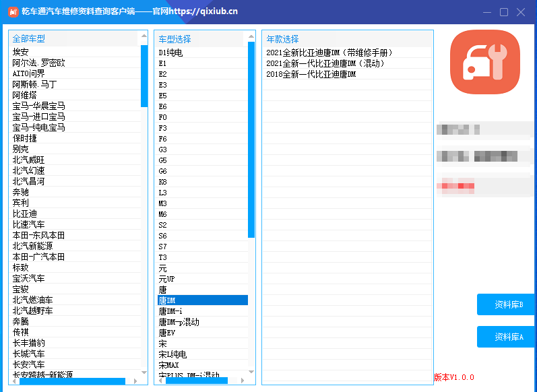Select 长安汽车 brand
The height and width of the screenshot is (392, 537).
pos(75,364)
